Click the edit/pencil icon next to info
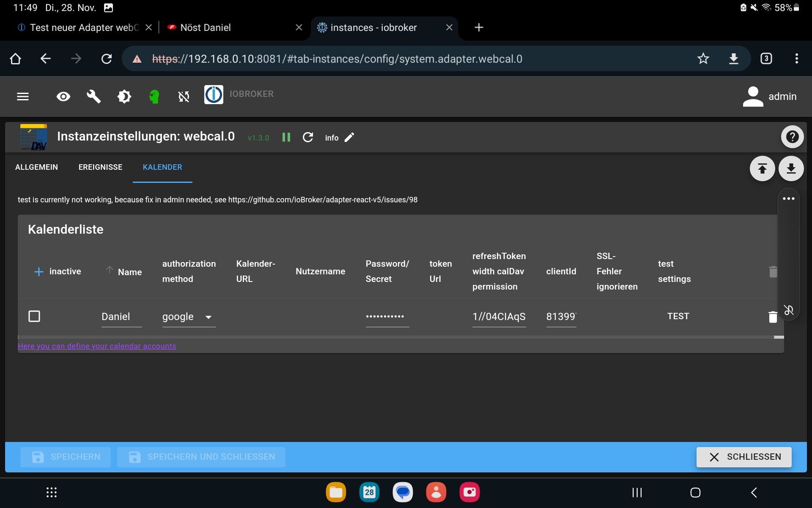This screenshot has height=508, width=812. (x=350, y=137)
